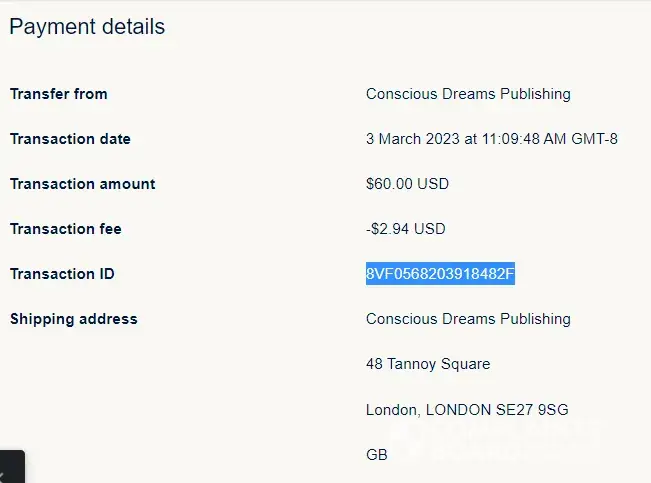Click the Transaction fee label
The image size is (651, 483).
tap(65, 229)
